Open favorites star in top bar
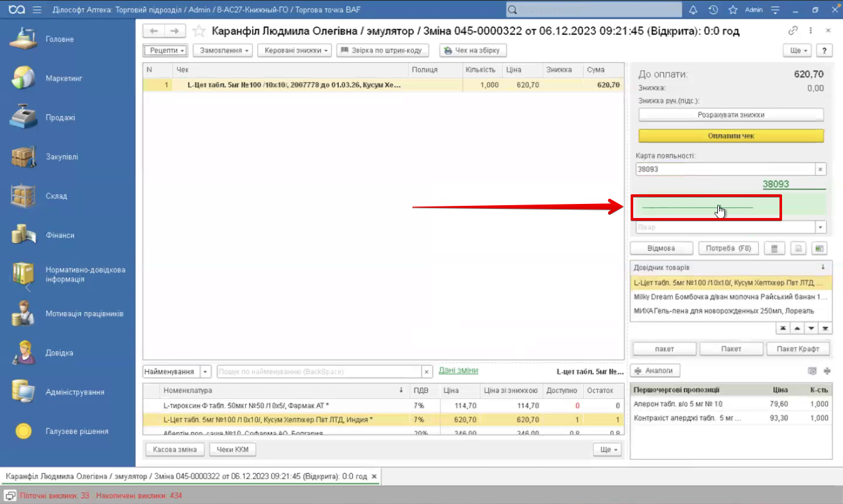This screenshot has height=504, width=843. click(x=733, y=10)
